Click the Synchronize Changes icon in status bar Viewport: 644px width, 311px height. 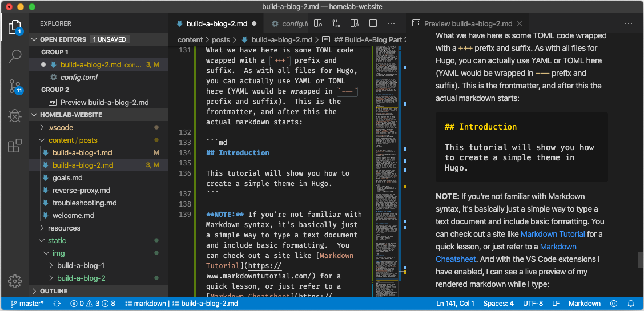click(57, 304)
